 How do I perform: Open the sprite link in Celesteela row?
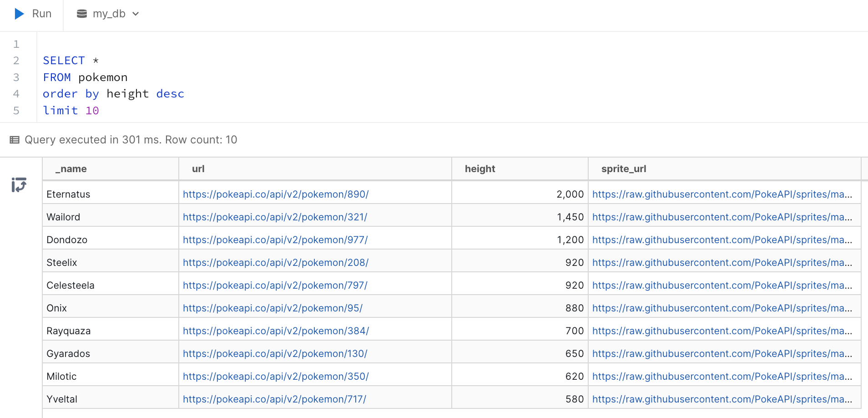(x=722, y=285)
